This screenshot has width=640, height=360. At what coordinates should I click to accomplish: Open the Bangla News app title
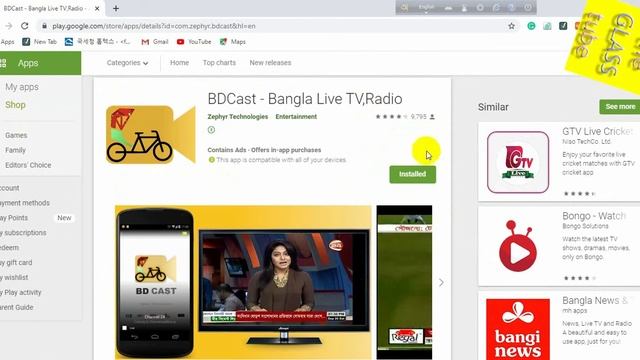(x=595, y=300)
